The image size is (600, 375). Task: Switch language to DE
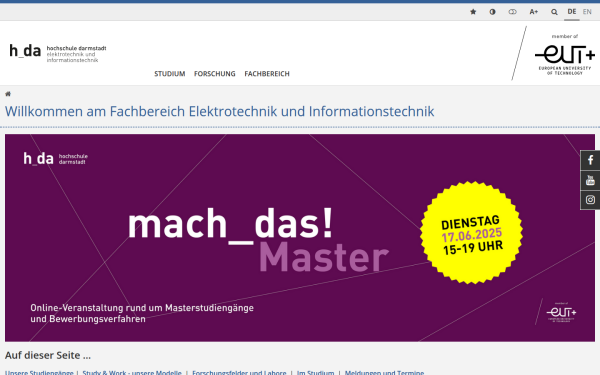572,12
